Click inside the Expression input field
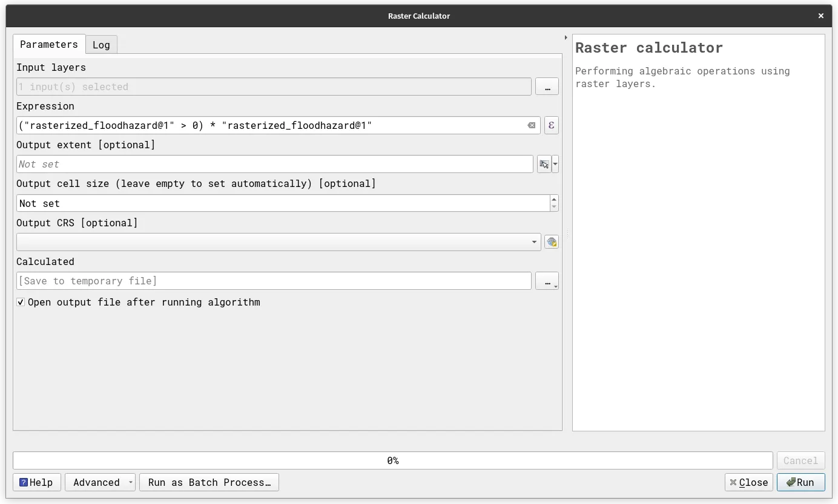Image resolution: width=838 pixels, height=504 pixels. (x=272, y=125)
